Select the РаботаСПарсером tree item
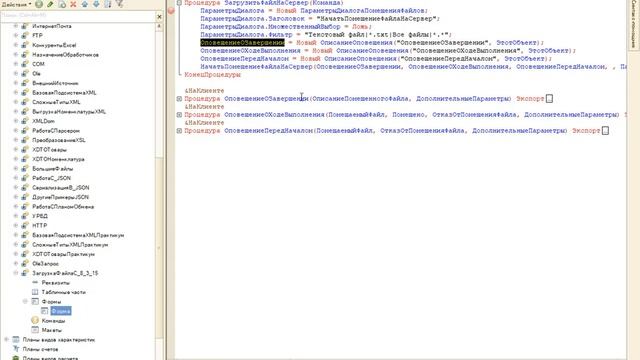Viewport: 640px width, 360px height. (56, 131)
